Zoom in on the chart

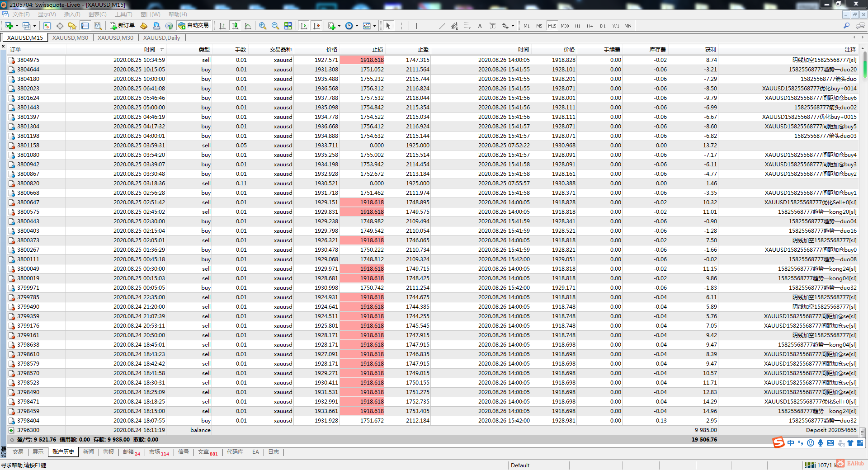(x=263, y=26)
